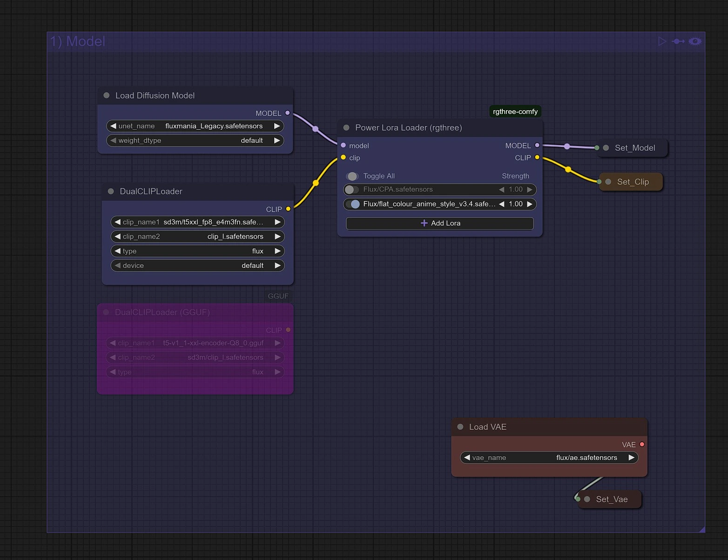Image resolution: width=728 pixels, height=560 pixels.
Task: Decrease Flux/CPA lora strength with left arrow
Action: click(x=501, y=189)
